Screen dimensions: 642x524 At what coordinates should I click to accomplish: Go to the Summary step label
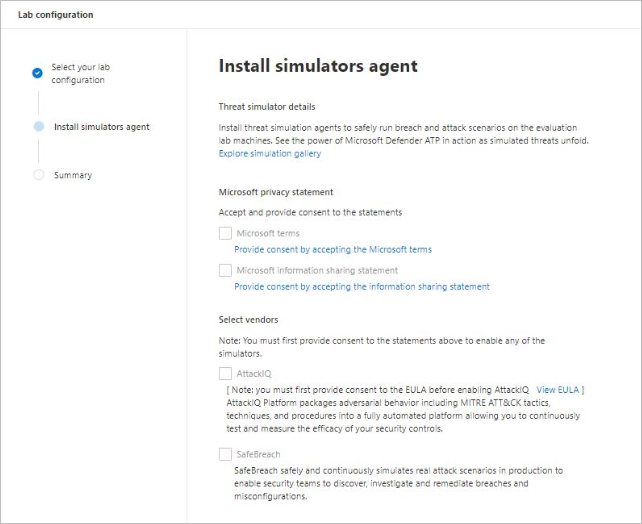(73, 175)
